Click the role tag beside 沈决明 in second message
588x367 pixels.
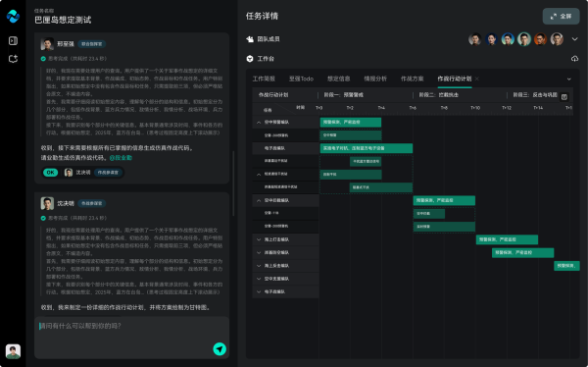[92, 203]
